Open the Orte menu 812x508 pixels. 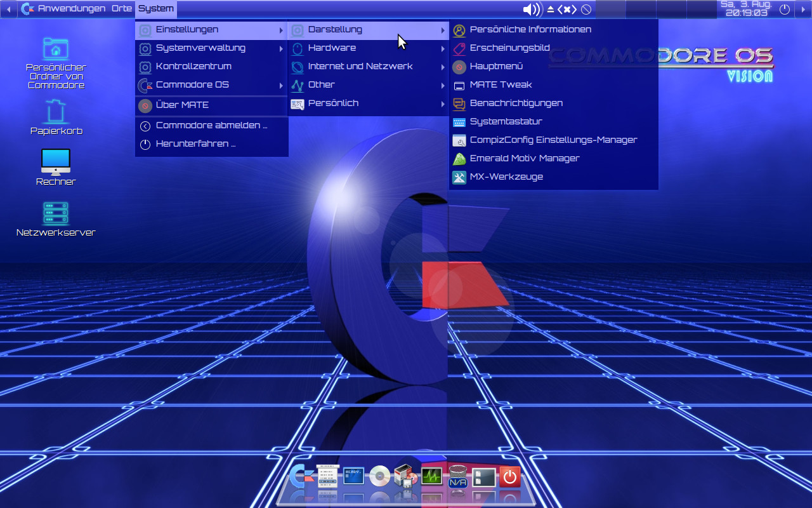pos(122,9)
